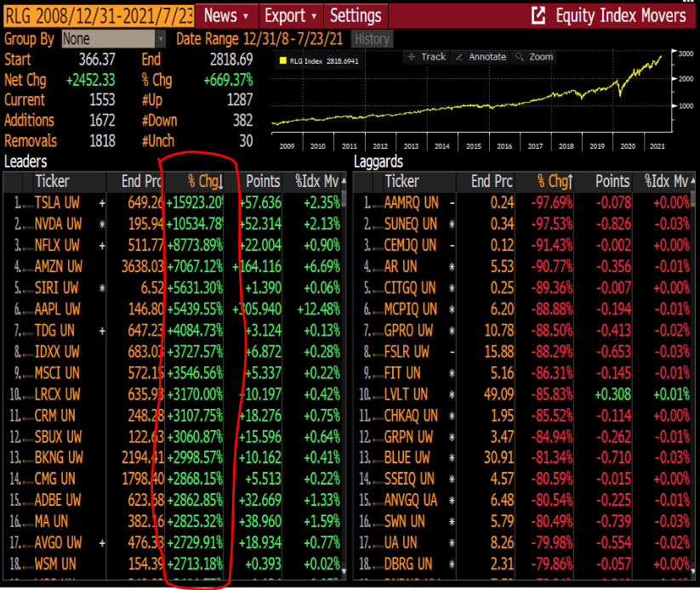Click the SBUX UW ticker
This screenshot has width=700, height=590.
click(58, 436)
